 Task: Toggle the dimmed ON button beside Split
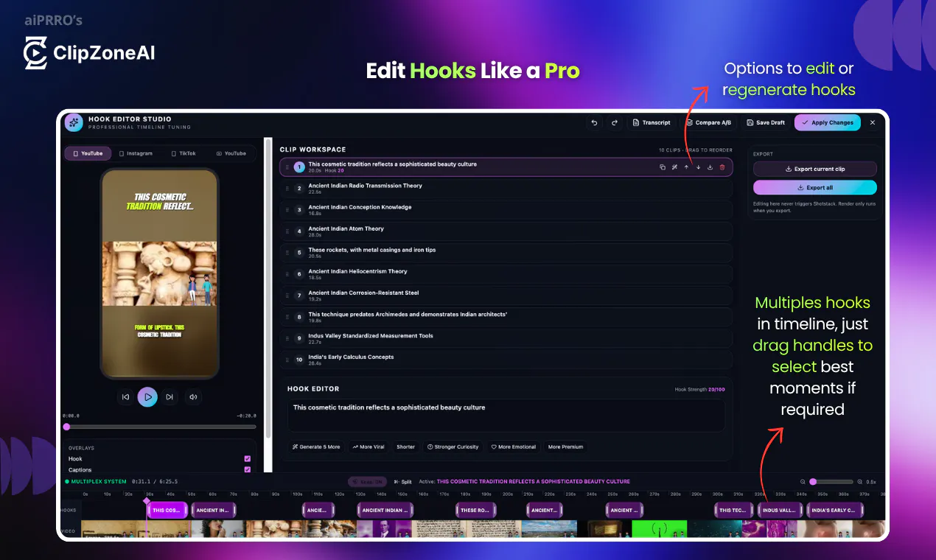367,482
